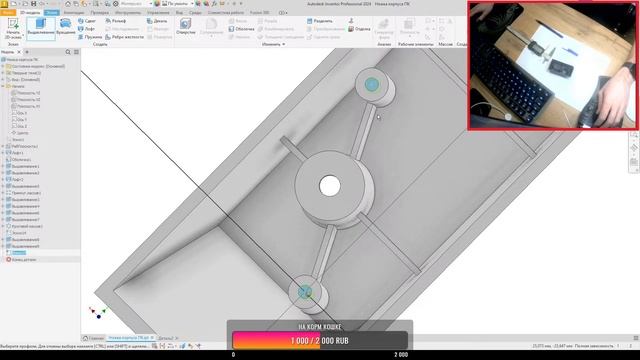Switch to the Деталь1 document tab

pyautogui.click(x=165, y=338)
